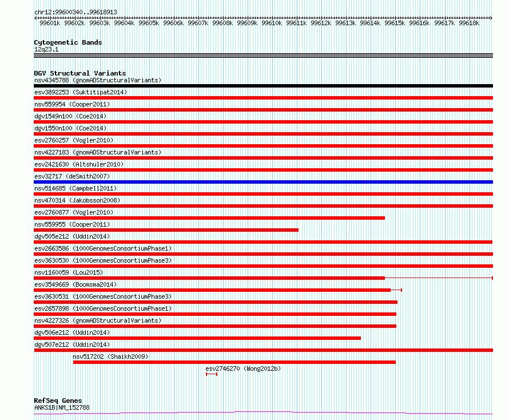Click the Cytogenetic Bands track title

68,42
